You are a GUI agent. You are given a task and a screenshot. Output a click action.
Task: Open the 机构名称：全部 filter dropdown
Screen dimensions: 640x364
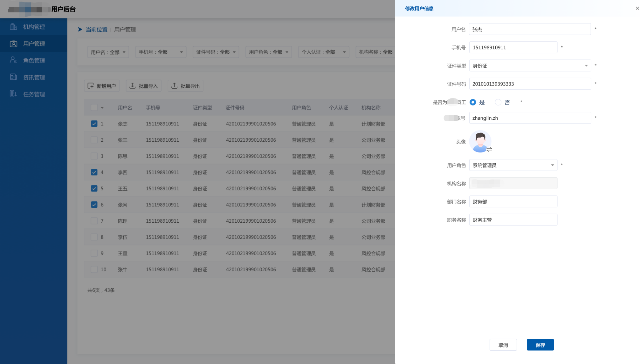pyautogui.click(x=375, y=52)
